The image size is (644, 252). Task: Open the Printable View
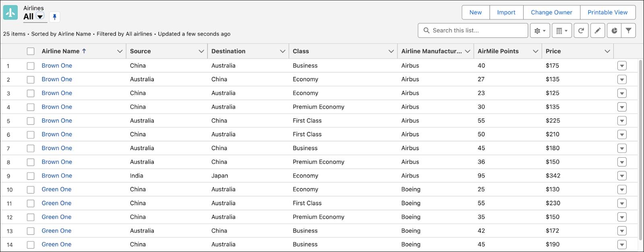607,12
